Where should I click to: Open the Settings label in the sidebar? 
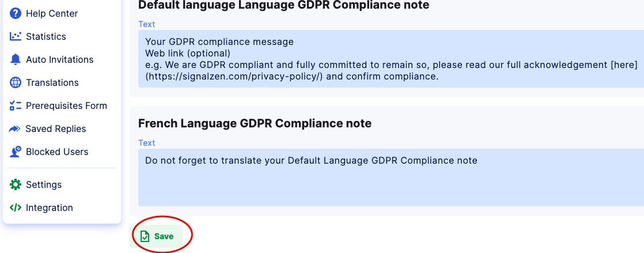click(44, 184)
